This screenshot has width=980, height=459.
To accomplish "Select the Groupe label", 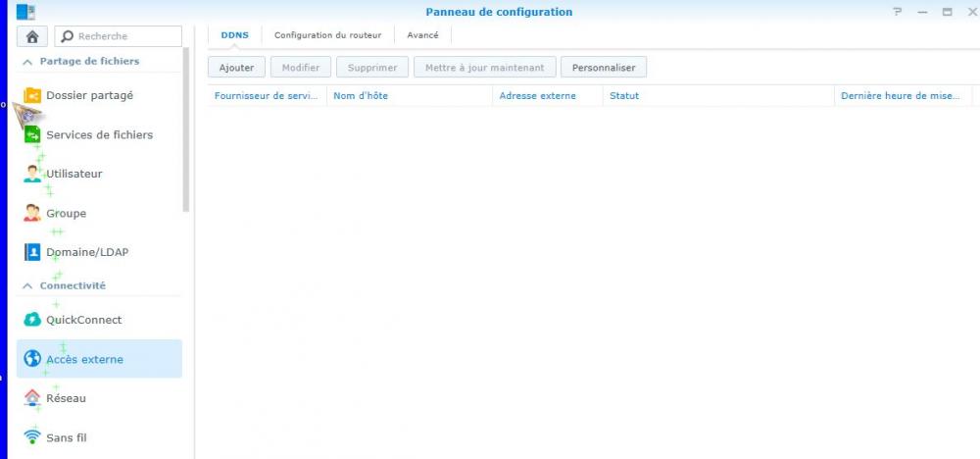I will click(x=67, y=213).
